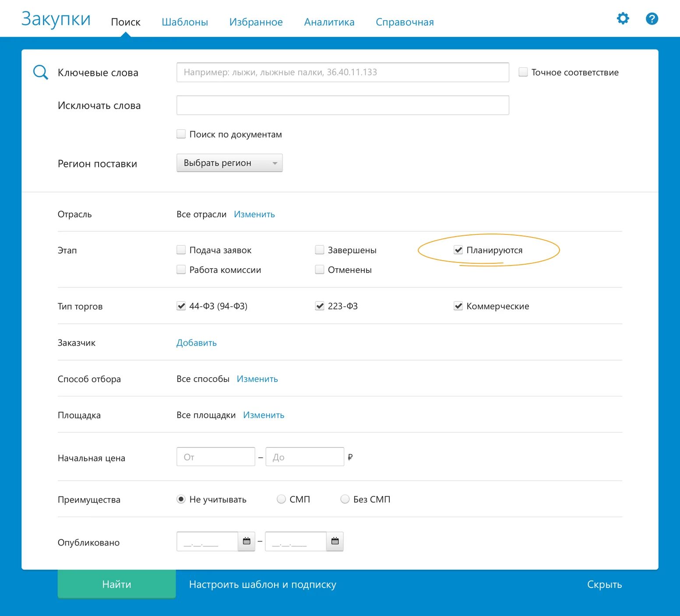Viewport: 680px width, 616px height.
Task: Focus the Опубликовано start date field
Action: coord(207,542)
